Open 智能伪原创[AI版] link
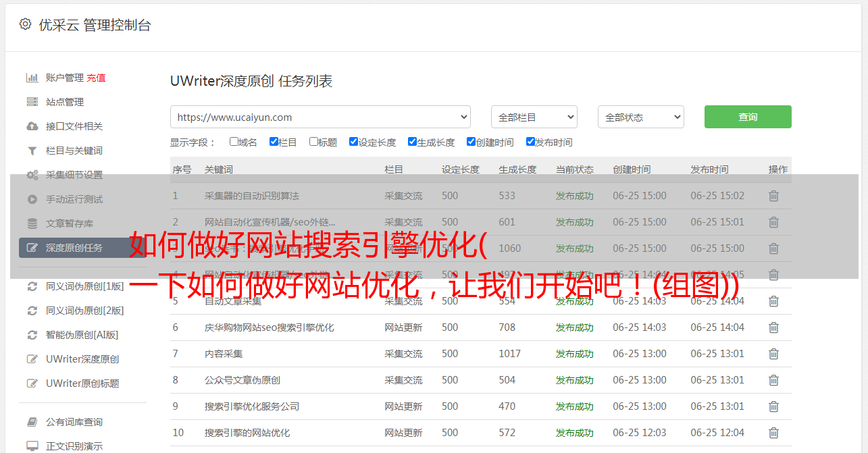This screenshot has width=868, height=453. tap(82, 335)
